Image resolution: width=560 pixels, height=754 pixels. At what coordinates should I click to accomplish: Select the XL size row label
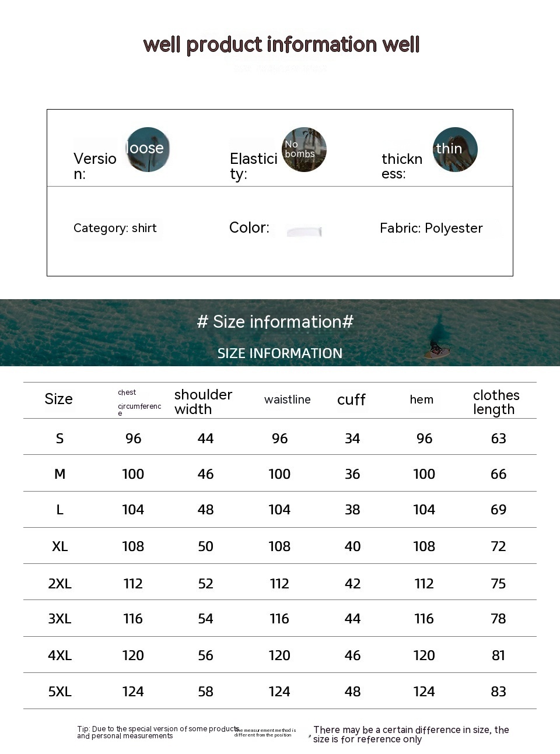tap(60, 546)
